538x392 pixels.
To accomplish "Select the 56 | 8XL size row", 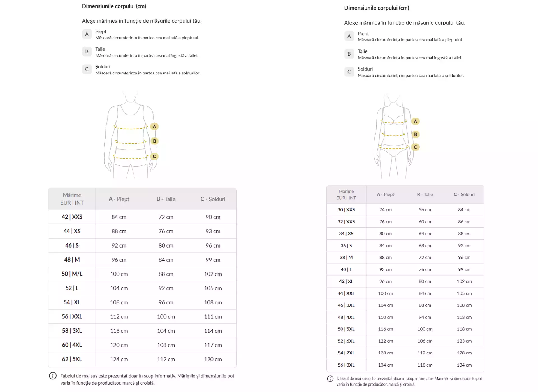I will [x=346, y=365].
